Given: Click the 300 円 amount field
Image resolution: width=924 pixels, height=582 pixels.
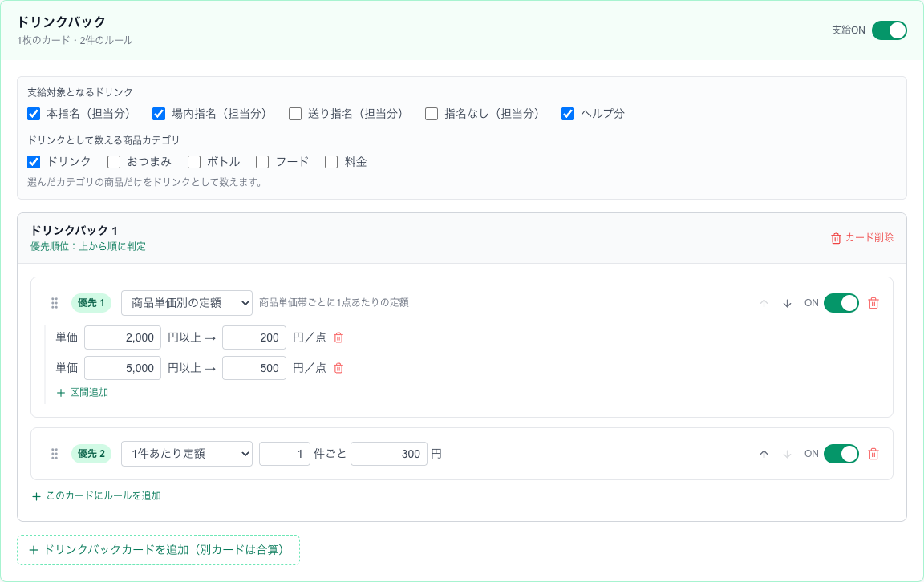Looking at the screenshot, I should (x=389, y=455).
